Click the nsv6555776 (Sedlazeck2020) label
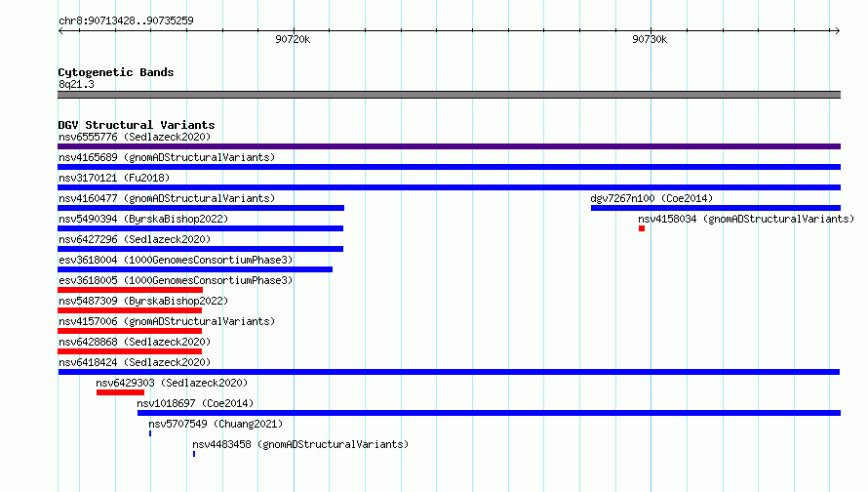Image resolution: width=868 pixels, height=492 pixels. (x=135, y=137)
